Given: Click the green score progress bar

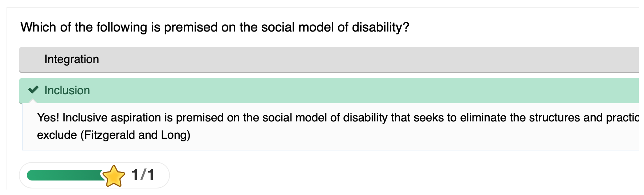Looking at the screenshot, I should 65,175.
